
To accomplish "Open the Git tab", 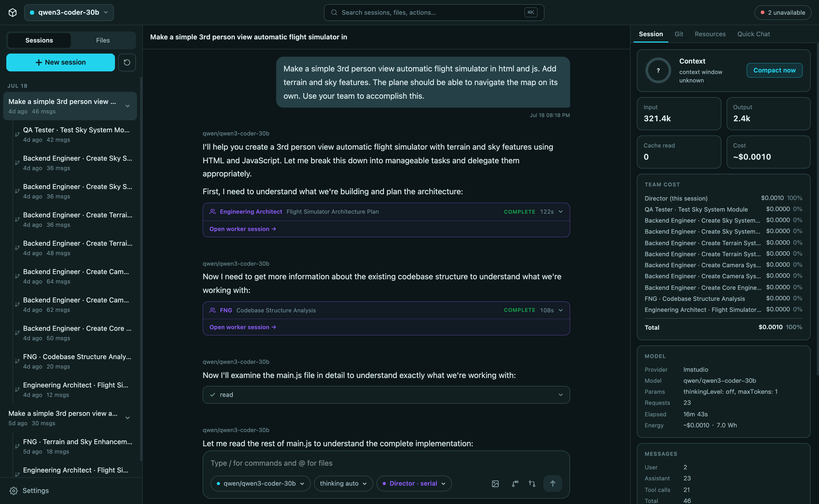I will click(679, 34).
